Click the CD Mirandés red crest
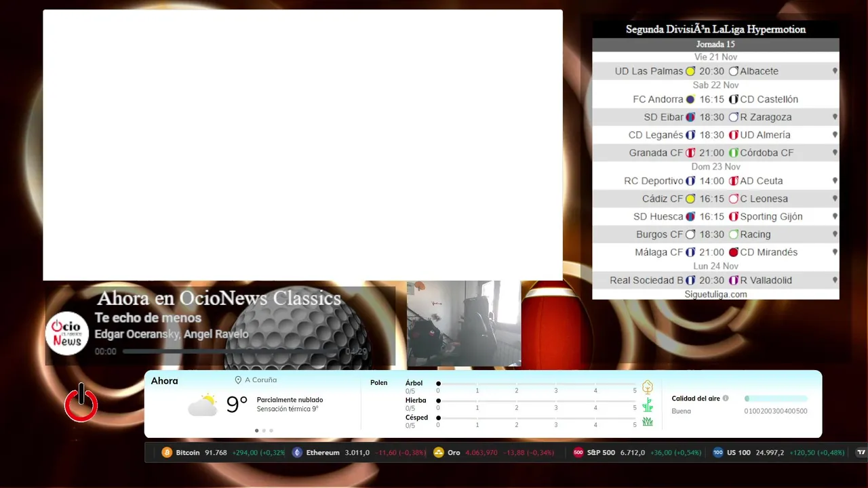Image resolution: width=868 pixels, height=488 pixels. click(733, 252)
